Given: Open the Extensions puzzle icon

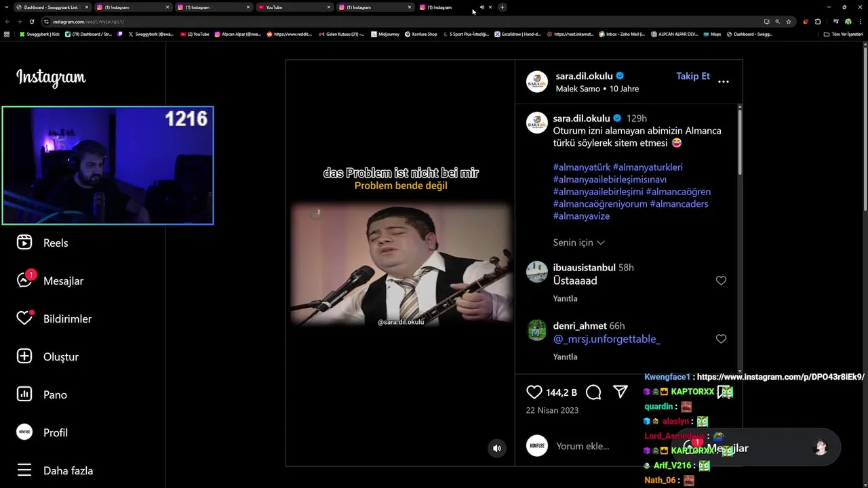Looking at the screenshot, I should tap(818, 22).
